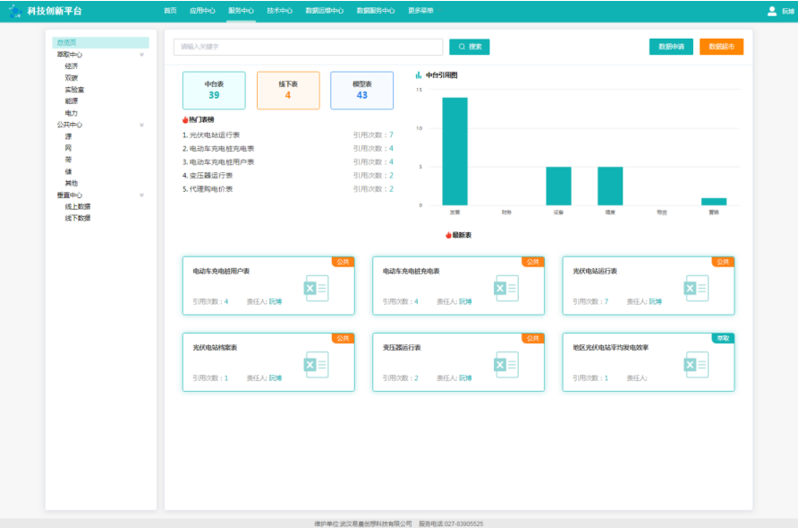Click the orange button beside 数据申请

tap(721, 47)
